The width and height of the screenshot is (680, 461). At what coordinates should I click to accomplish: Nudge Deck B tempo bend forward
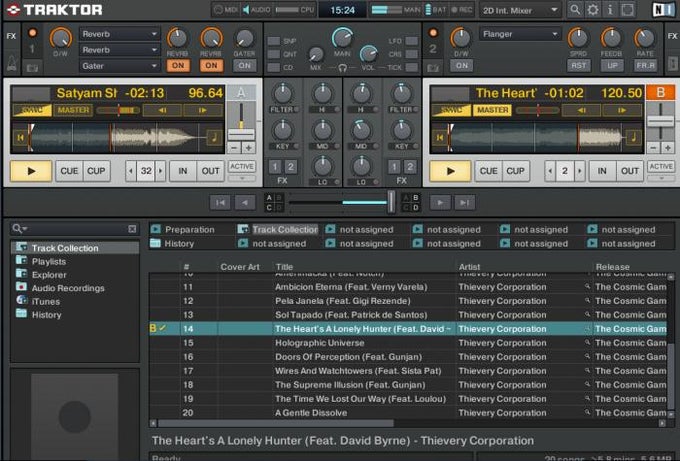pos(622,110)
